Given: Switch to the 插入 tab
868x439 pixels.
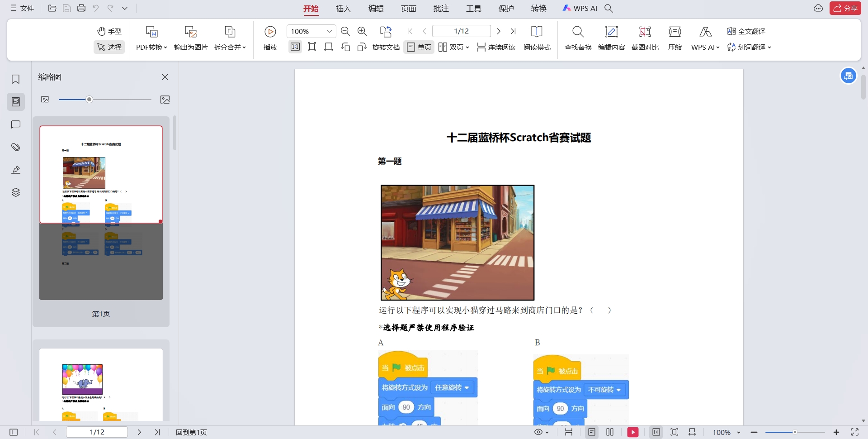Looking at the screenshot, I should 343,9.
